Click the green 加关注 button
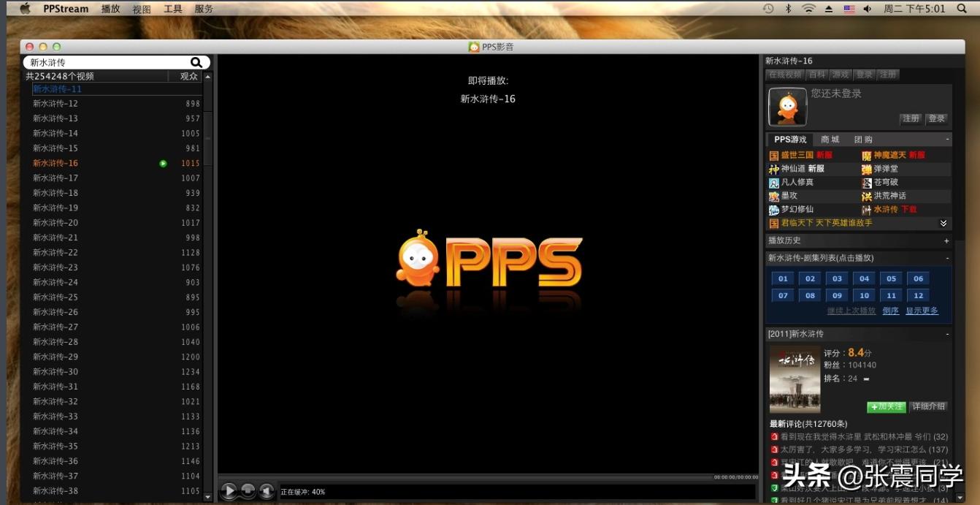Screen dimensions: 980x505 (x=886, y=406)
